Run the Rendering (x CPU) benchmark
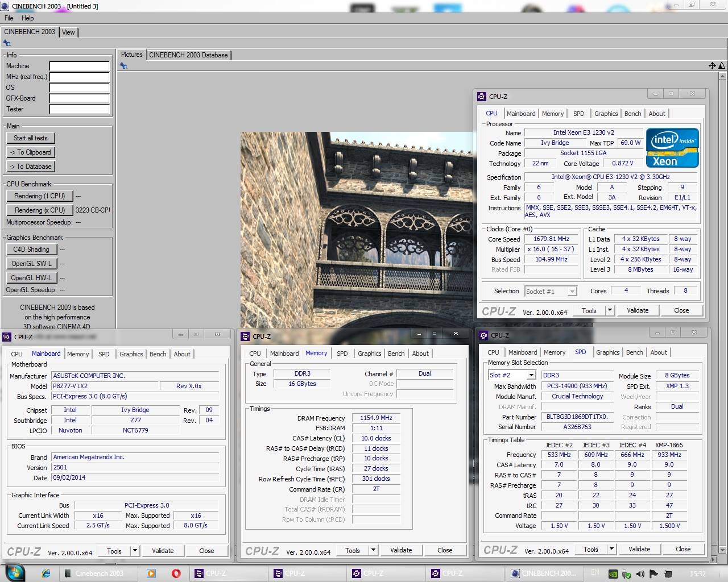The width and height of the screenshot is (728, 582). [x=40, y=210]
